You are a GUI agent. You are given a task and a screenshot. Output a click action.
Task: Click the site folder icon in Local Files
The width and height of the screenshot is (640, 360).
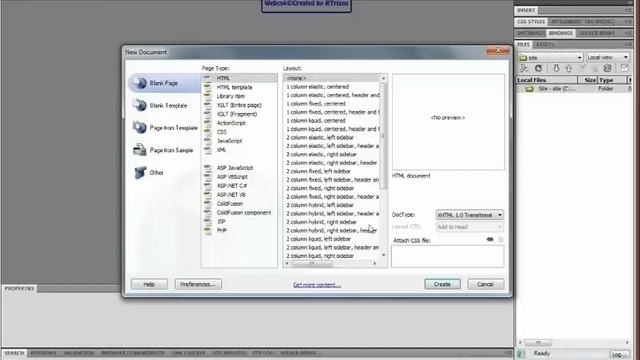tap(529, 89)
